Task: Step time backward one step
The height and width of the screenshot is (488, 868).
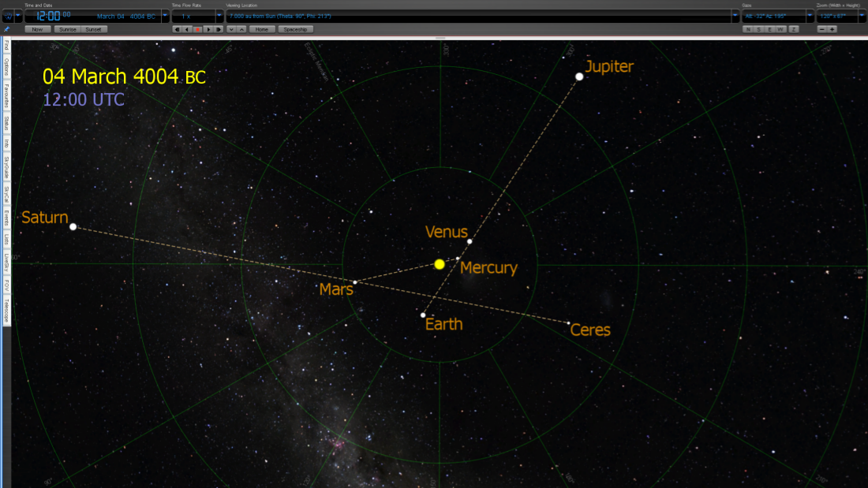Action: (x=177, y=29)
